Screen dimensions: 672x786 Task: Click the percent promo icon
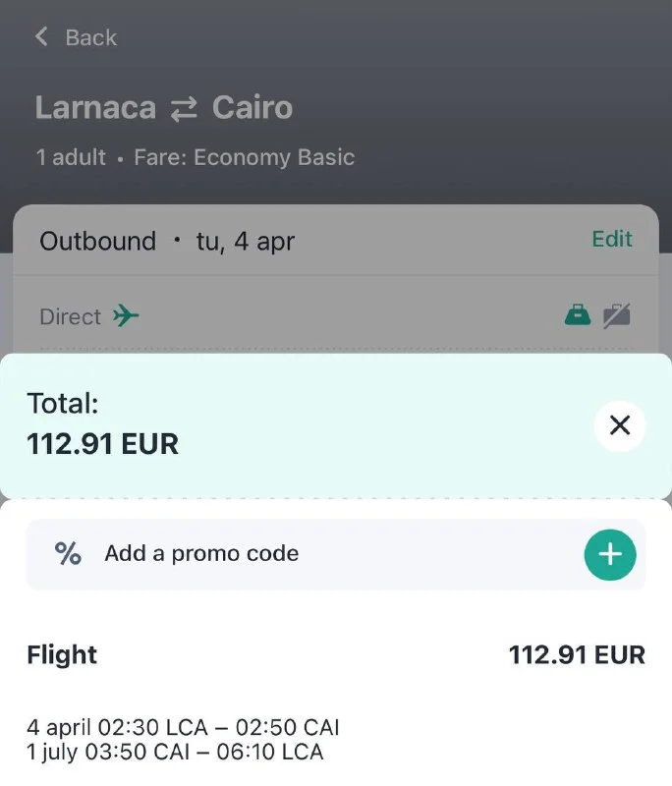click(68, 553)
